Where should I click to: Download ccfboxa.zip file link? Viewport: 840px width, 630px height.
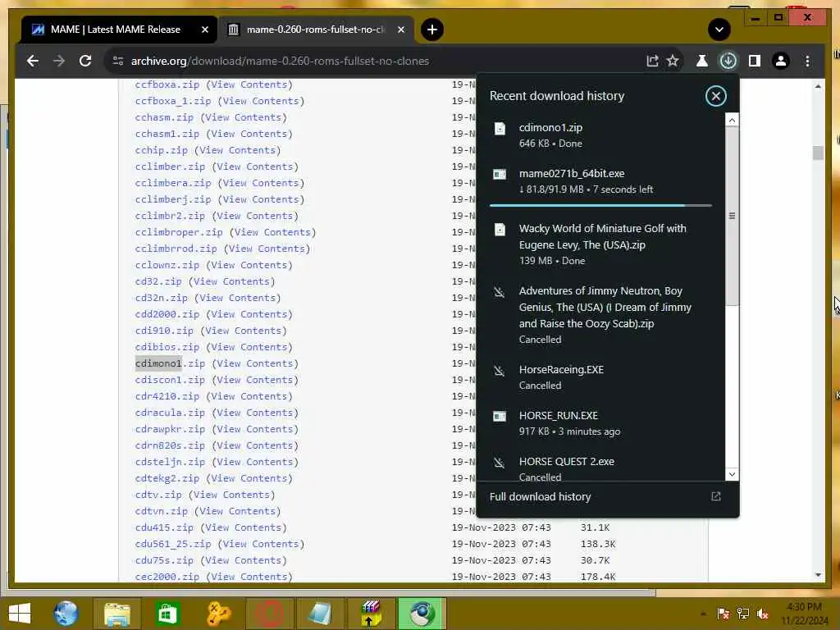167,84
